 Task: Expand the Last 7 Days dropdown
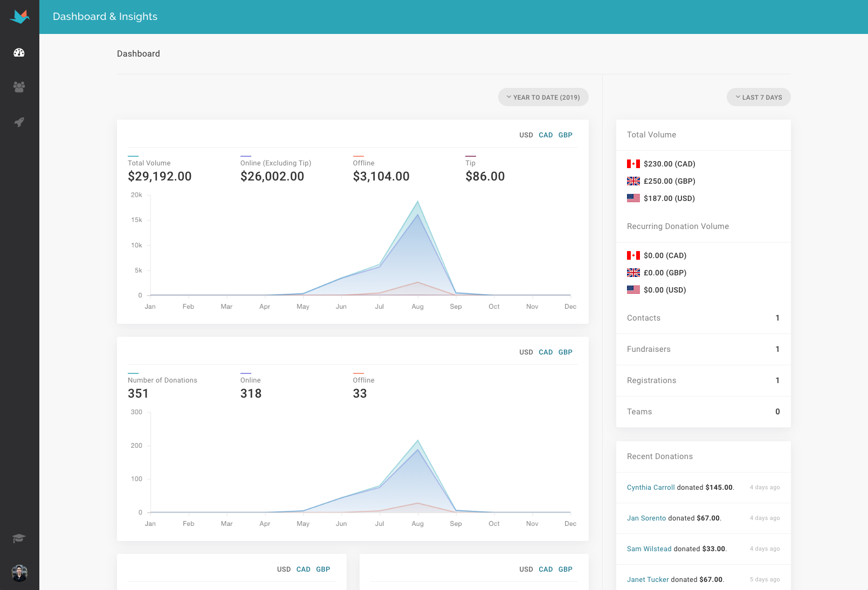click(x=759, y=97)
